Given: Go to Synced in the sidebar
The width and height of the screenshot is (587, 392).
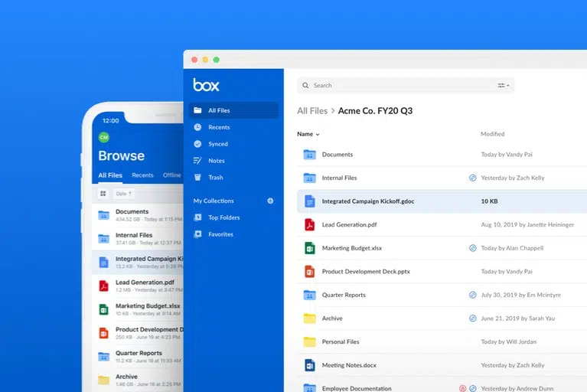Looking at the screenshot, I should click(x=217, y=144).
